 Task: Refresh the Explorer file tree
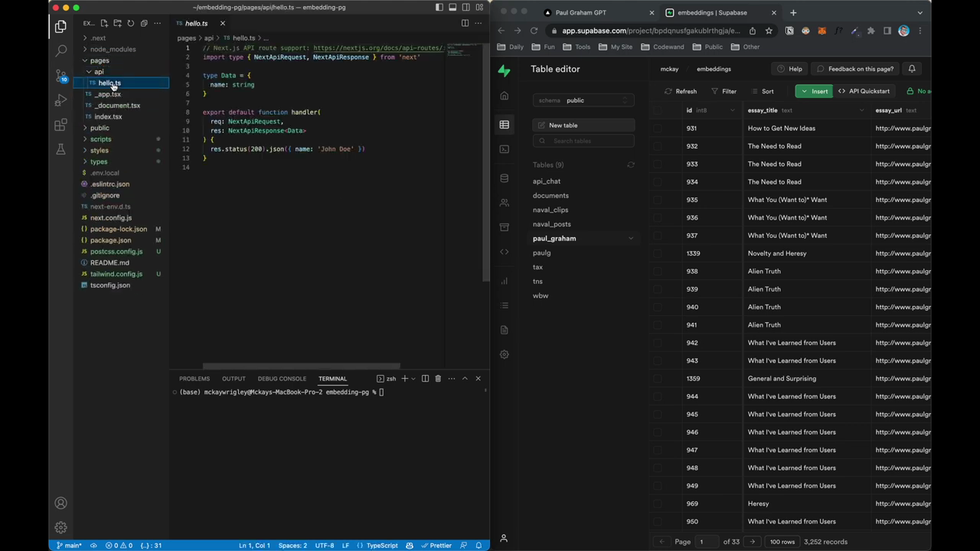tap(130, 23)
